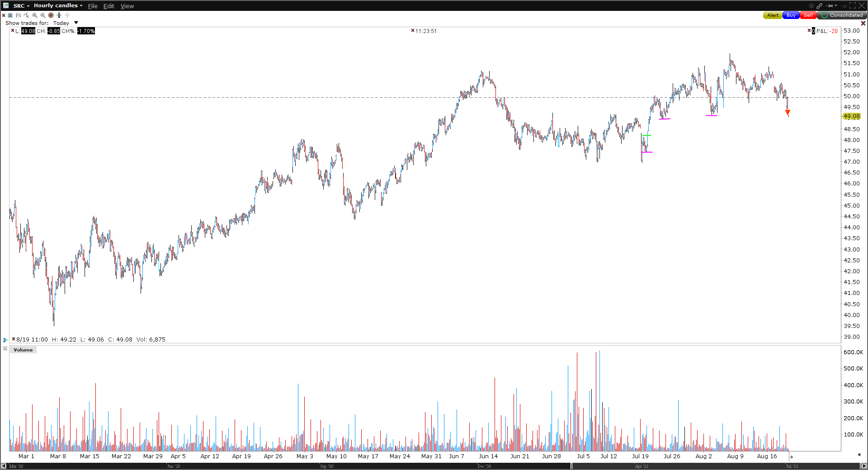Image resolution: width=868 pixels, height=470 pixels.
Task: Toggle the crosshair cursor tool
Action: pyautogui.click(x=51, y=15)
